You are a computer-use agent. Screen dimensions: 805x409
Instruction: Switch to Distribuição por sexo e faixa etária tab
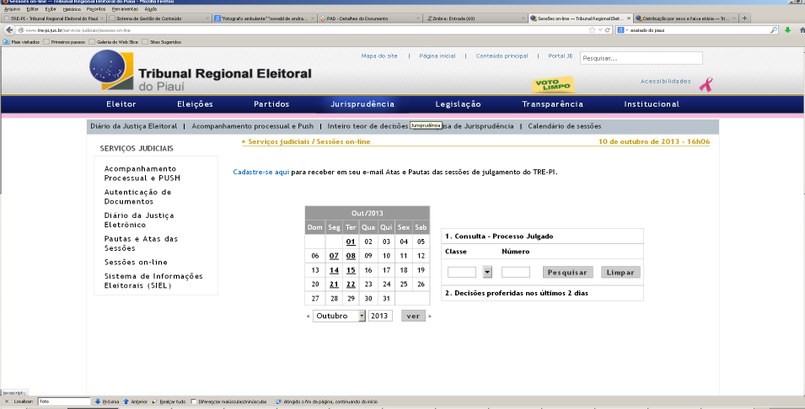[x=685, y=18]
